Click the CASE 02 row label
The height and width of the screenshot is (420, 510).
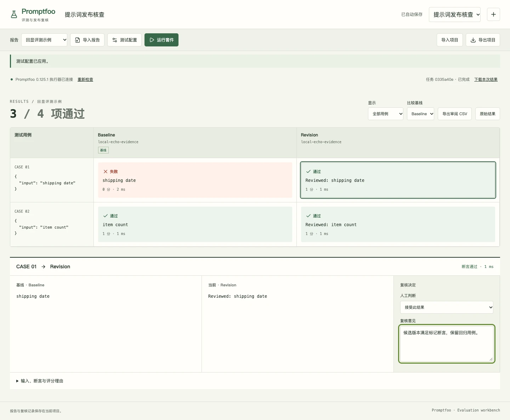coord(22,211)
